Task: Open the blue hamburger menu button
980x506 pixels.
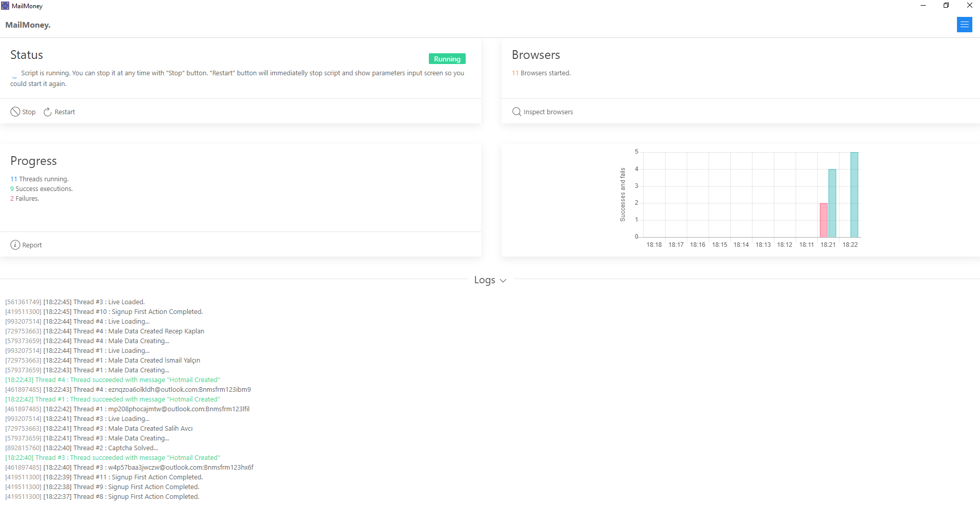Action: [965, 25]
